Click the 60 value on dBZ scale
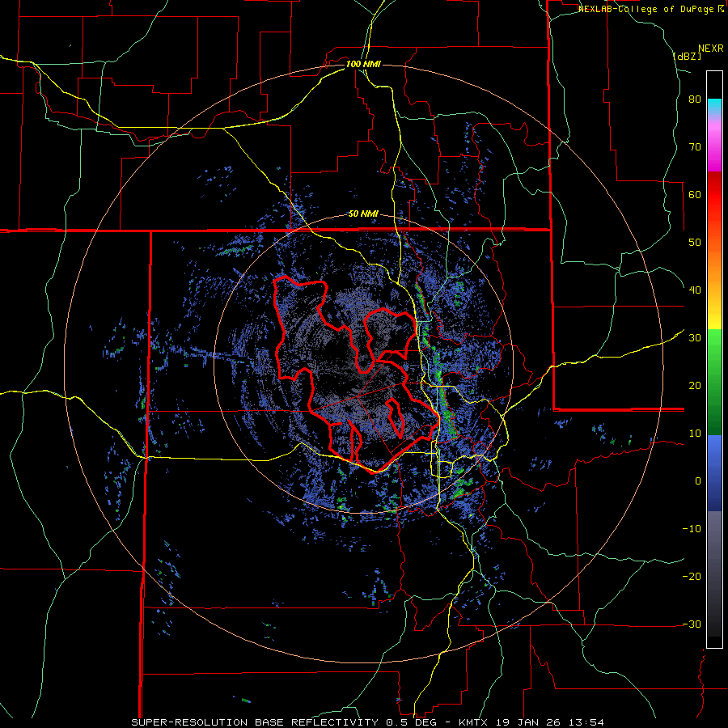The image size is (728, 728). click(x=695, y=194)
